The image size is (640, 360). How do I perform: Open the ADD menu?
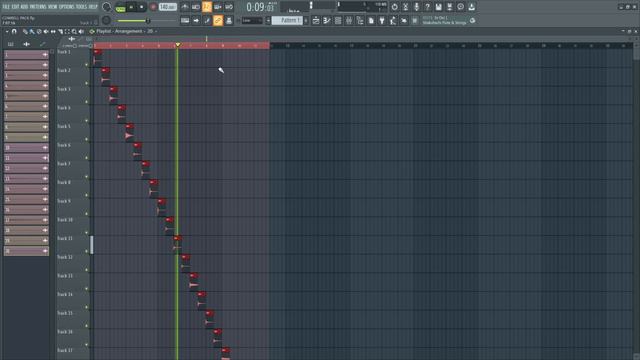tap(24, 7)
